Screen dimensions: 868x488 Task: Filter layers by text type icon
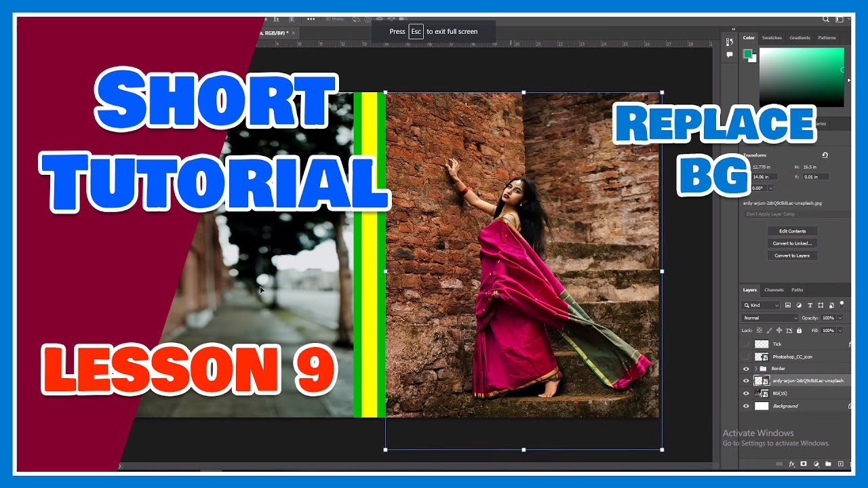tap(810, 305)
